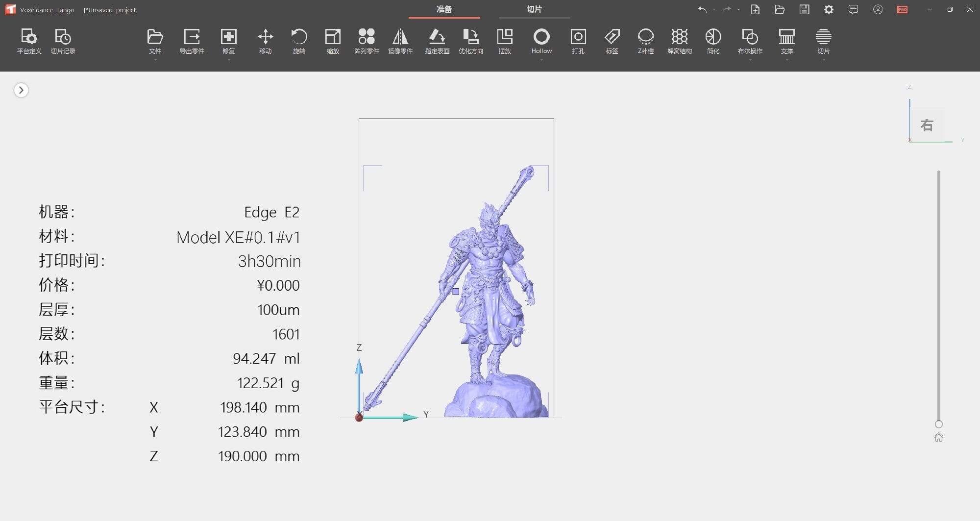
Task: Expand the 切片 toolbar dropdown arrow
Action: pos(824,60)
